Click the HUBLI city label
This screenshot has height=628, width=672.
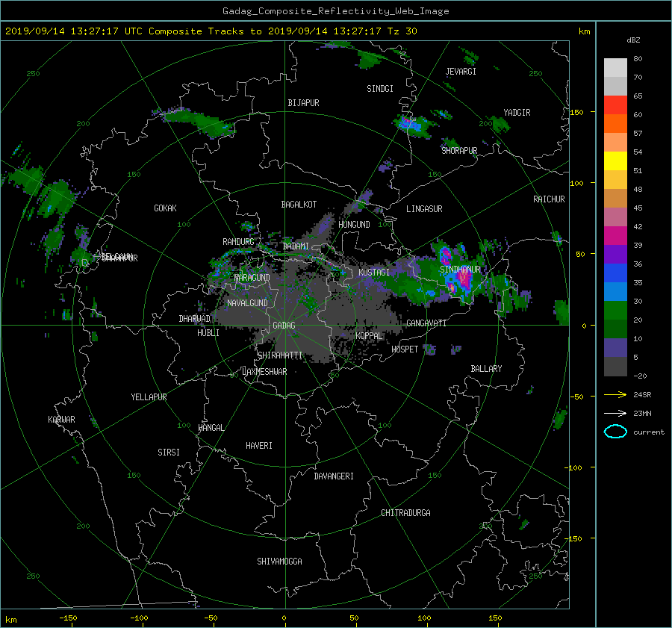point(208,333)
